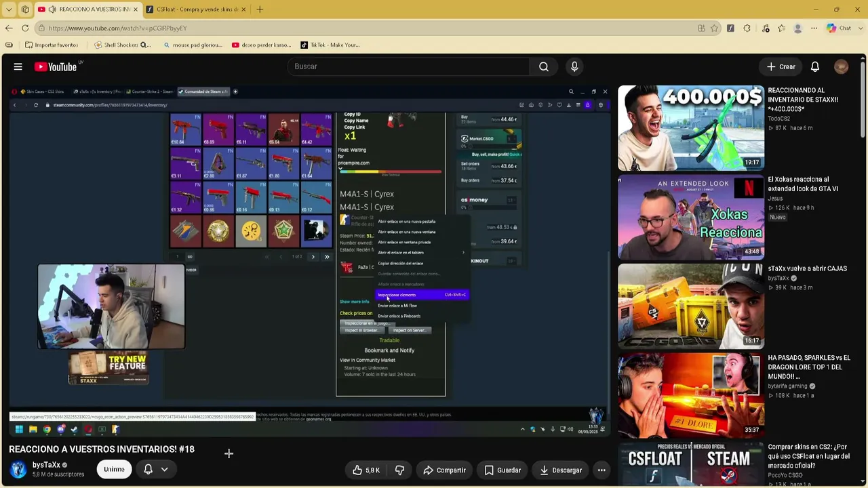Close the YouTube REACCIONO tab
Image resolution: width=868 pixels, height=488 pixels.
coord(135,9)
